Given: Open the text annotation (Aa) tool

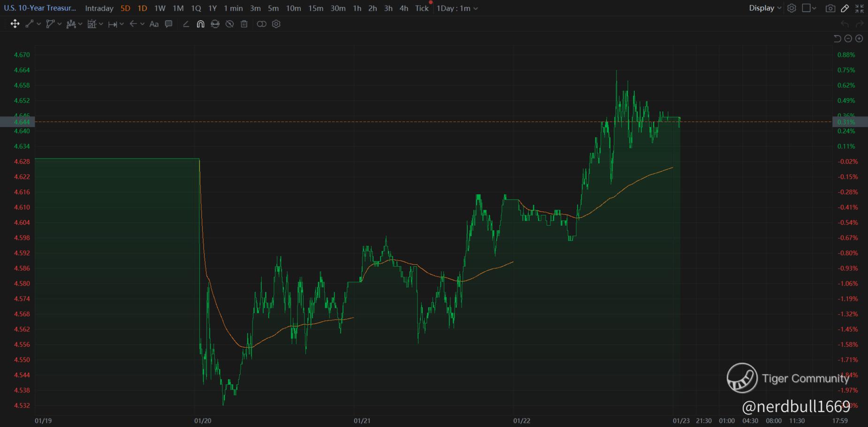Looking at the screenshot, I should coord(154,24).
